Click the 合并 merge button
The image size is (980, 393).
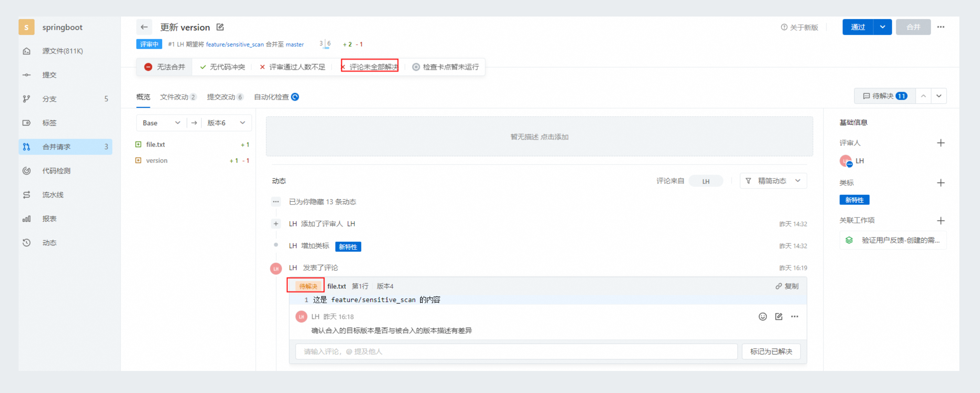(x=913, y=27)
